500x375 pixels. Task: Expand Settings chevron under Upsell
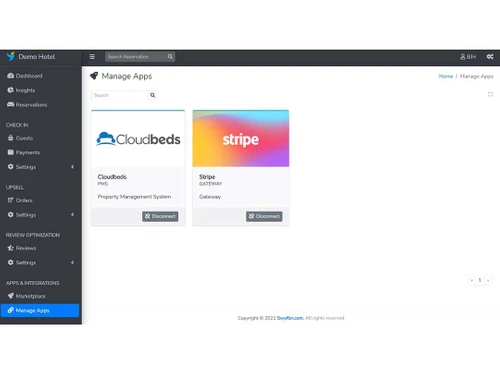point(72,215)
